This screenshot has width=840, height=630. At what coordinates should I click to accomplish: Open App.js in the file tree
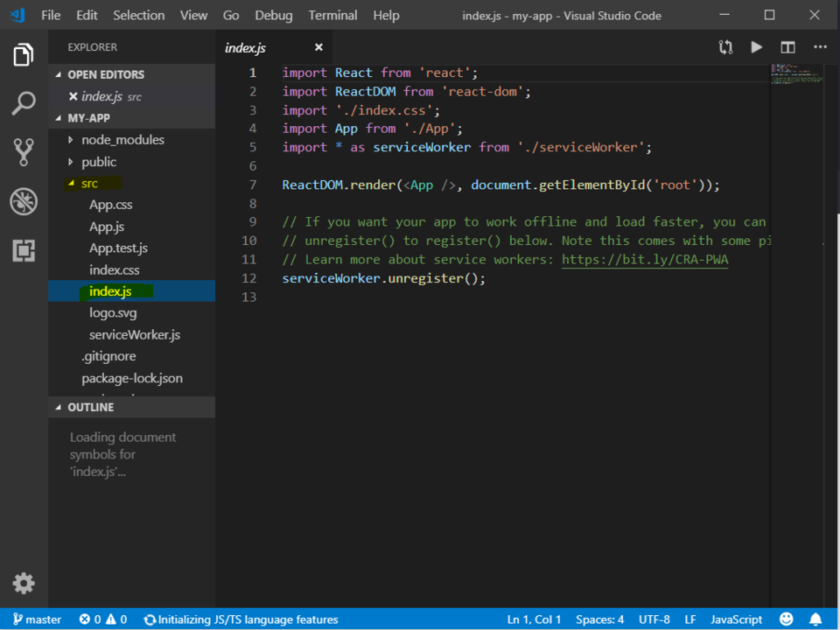click(132, 227)
